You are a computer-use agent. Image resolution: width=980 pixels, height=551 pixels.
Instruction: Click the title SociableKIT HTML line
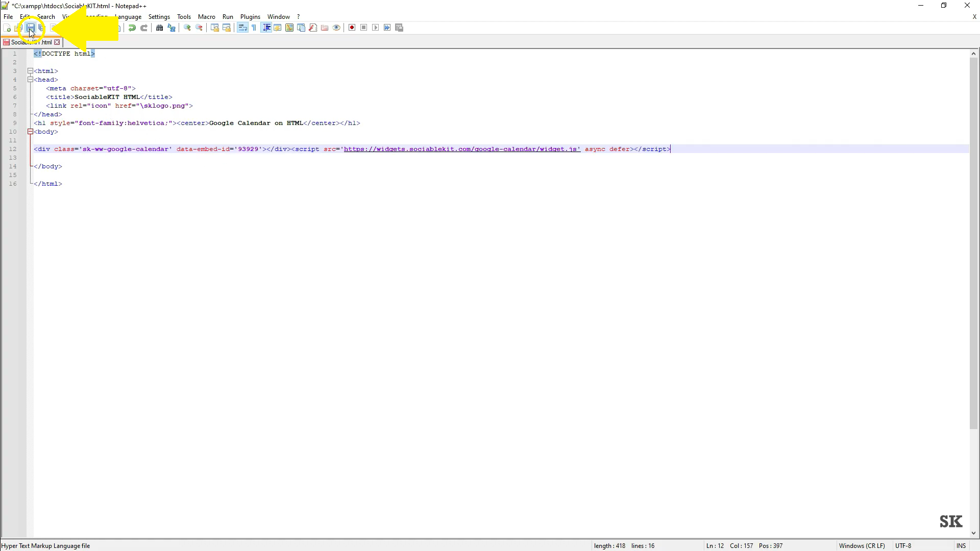[x=109, y=97]
